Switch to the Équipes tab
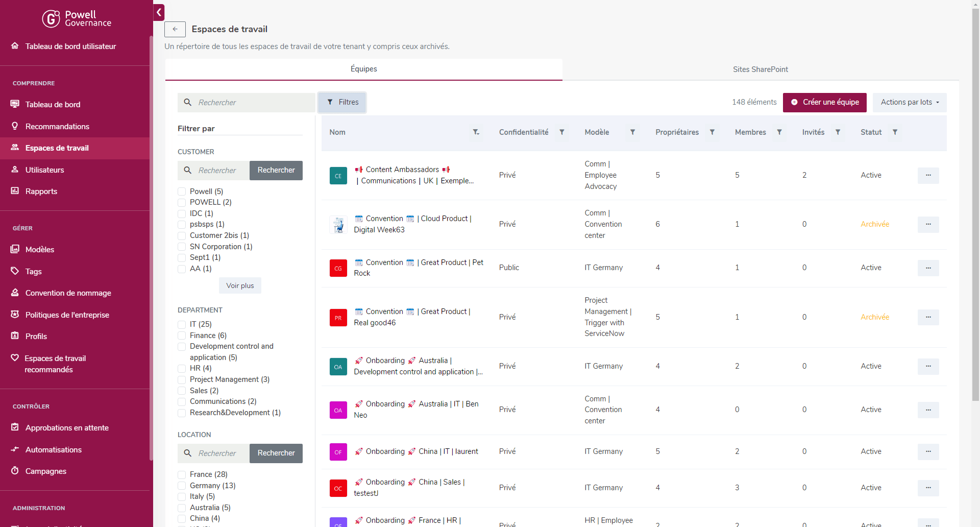The image size is (980, 527). pyautogui.click(x=363, y=69)
